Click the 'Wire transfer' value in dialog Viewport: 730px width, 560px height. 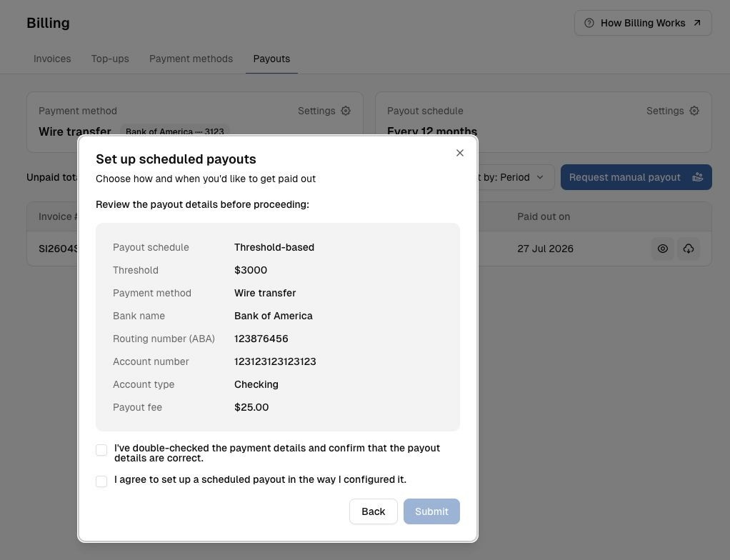point(265,293)
